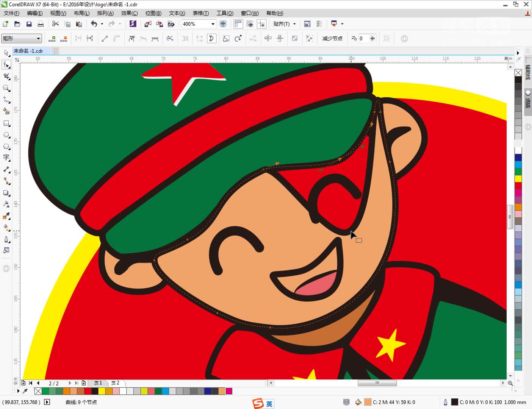Viewport: 532px width, 409px height.
Task: Toggle show rulers button
Action: 238,24
